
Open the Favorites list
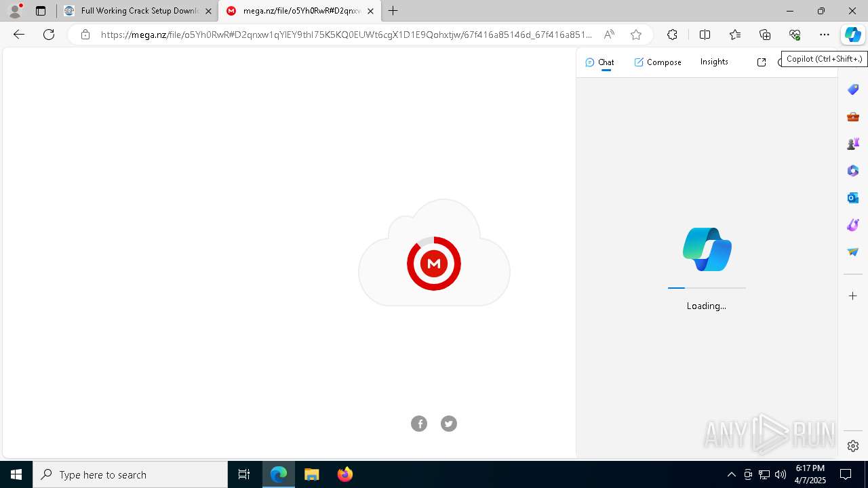[x=735, y=35]
